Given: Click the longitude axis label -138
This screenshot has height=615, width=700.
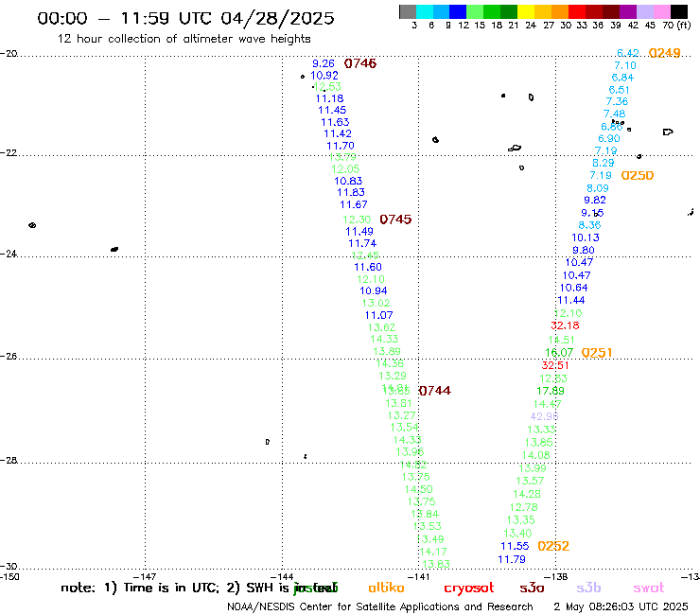Looking at the screenshot, I should pos(556,577).
